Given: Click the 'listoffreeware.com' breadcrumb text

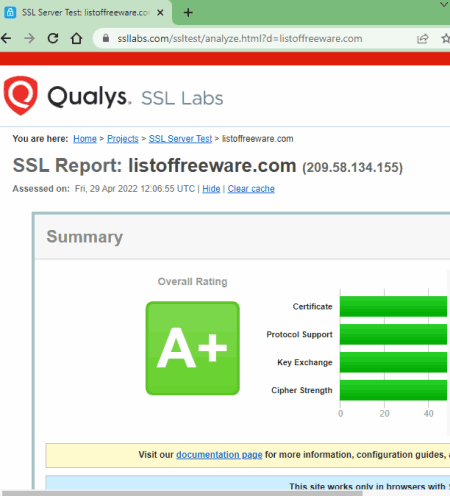Looking at the screenshot, I should 258,139.
